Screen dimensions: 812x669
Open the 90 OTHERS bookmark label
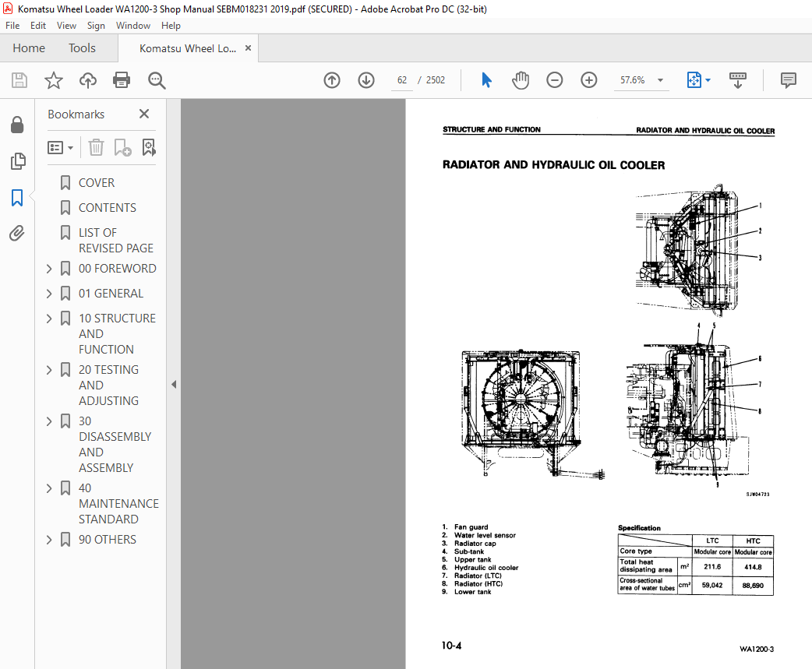pyautogui.click(x=108, y=540)
